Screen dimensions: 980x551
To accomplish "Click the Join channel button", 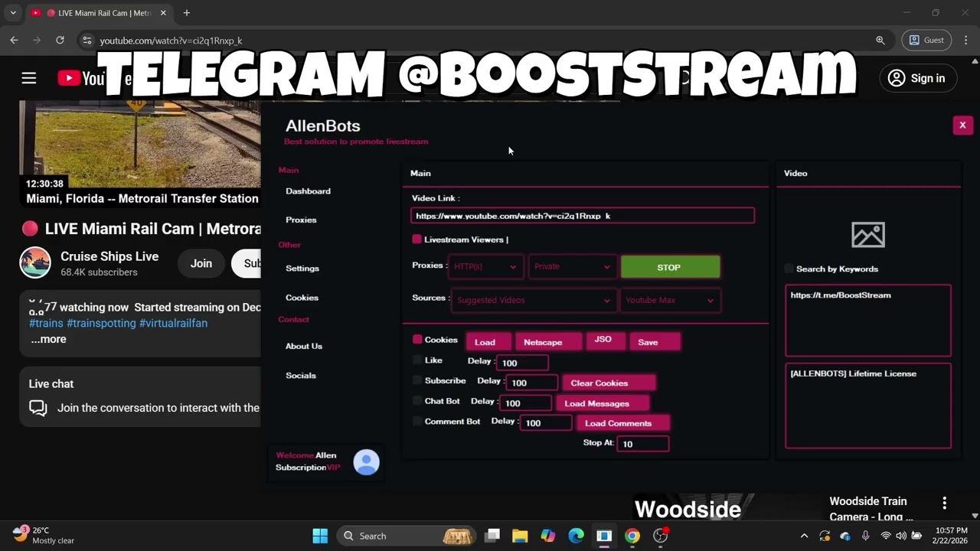I will pos(201,263).
